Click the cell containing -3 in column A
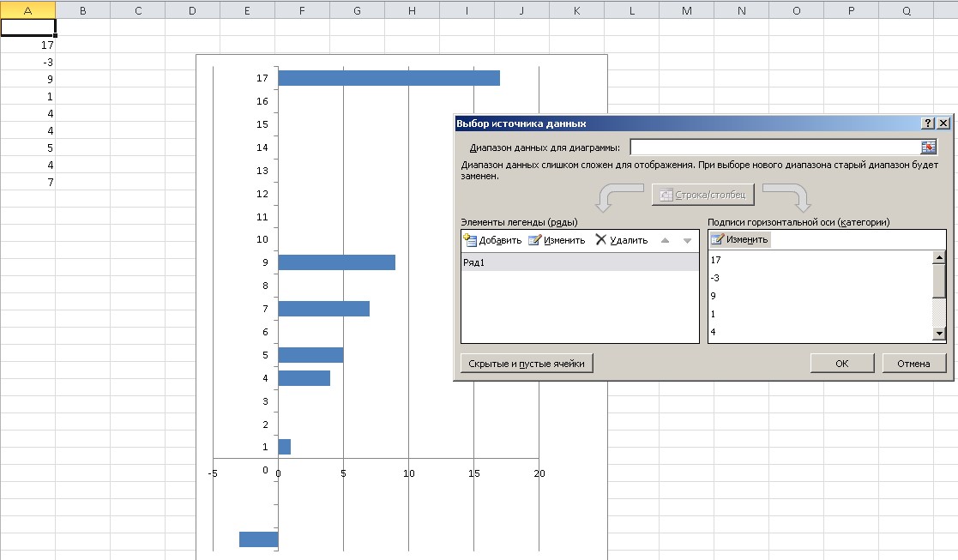958x560 pixels. (x=27, y=63)
